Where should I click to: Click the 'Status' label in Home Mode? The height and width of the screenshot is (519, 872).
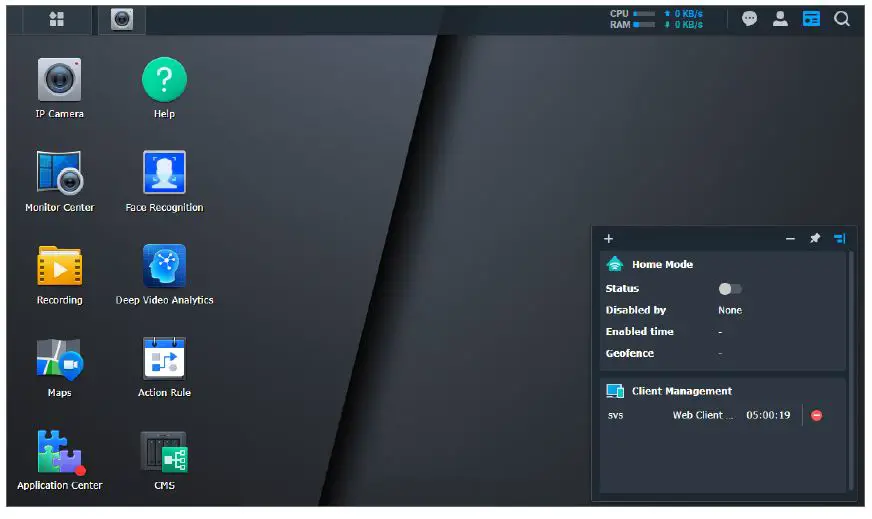622,289
